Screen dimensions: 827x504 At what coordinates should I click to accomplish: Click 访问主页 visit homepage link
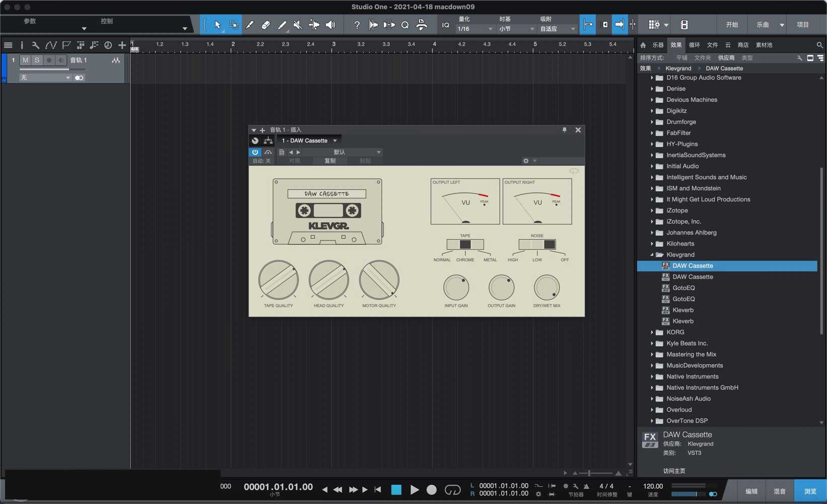point(674,471)
